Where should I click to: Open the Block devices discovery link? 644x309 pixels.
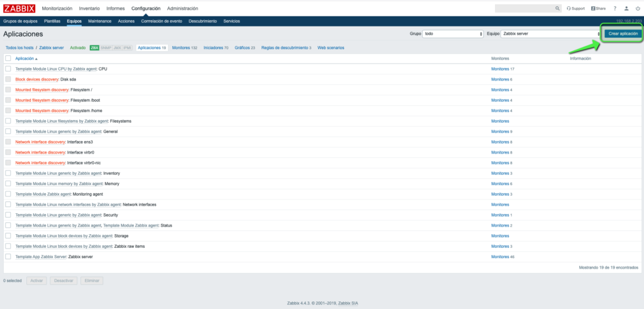(x=36, y=79)
